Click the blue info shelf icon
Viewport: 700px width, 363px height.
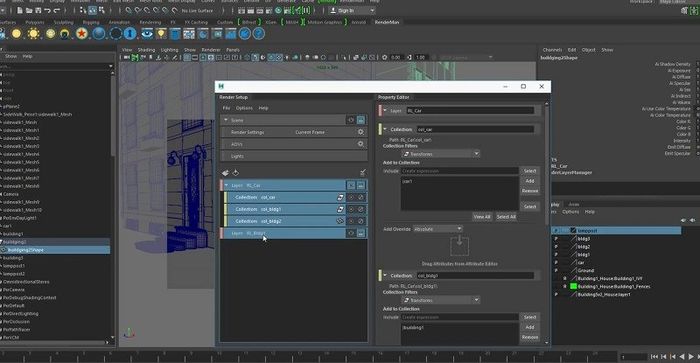[x=130, y=33]
